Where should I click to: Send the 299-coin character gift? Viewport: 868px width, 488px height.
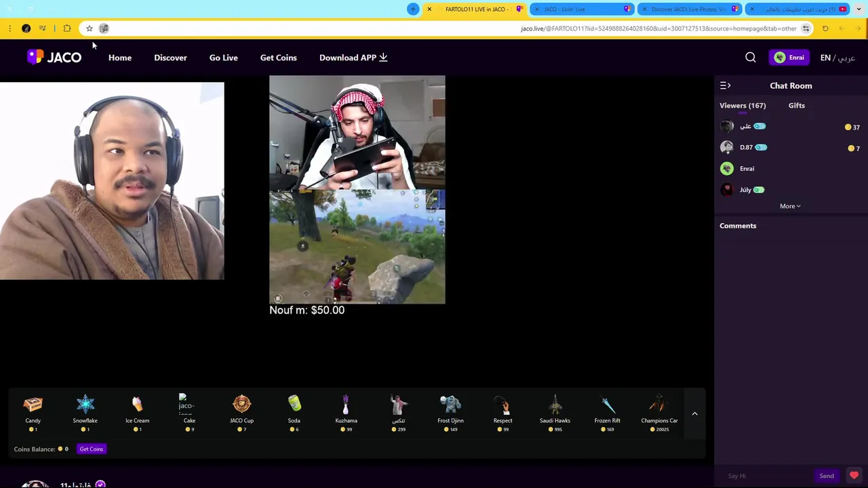(398, 413)
